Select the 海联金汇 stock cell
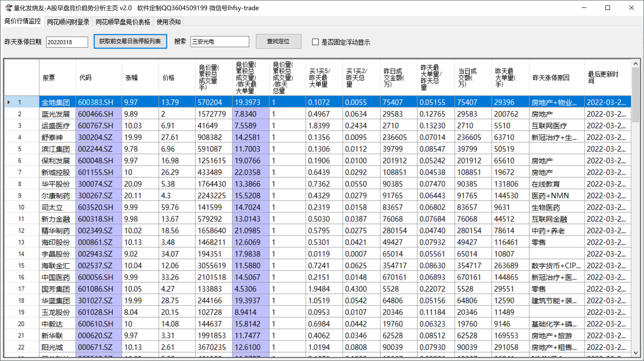Viewport: 644px width, 361px height. [57, 265]
